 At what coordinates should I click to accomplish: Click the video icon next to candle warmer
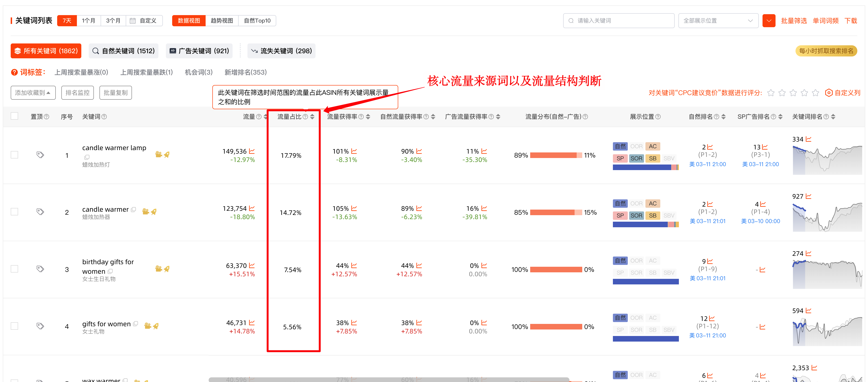(x=145, y=211)
